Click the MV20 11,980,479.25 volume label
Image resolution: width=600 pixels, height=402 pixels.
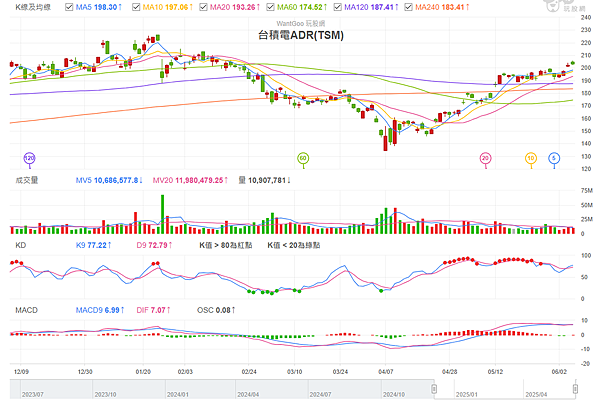(x=190, y=180)
